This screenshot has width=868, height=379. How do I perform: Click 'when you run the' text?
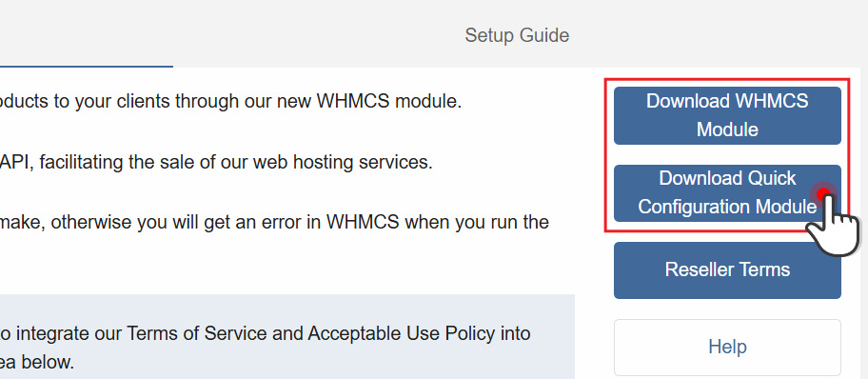[x=477, y=223]
